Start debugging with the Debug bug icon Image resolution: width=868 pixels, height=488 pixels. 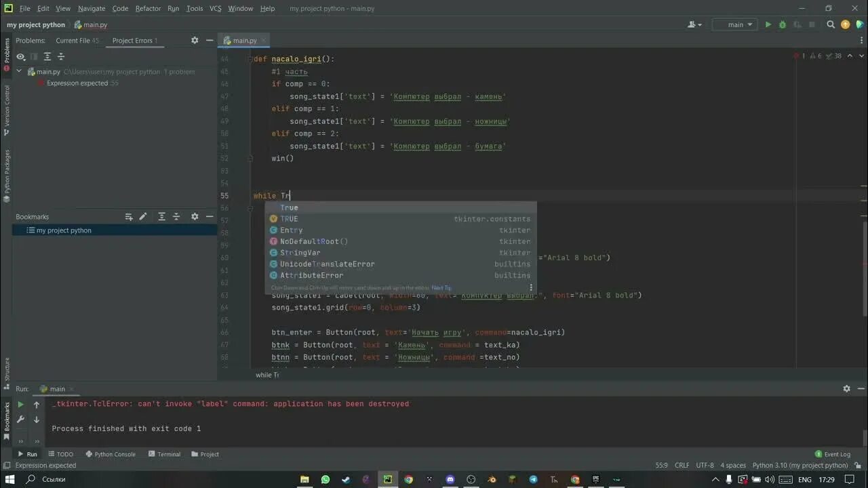(x=782, y=24)
